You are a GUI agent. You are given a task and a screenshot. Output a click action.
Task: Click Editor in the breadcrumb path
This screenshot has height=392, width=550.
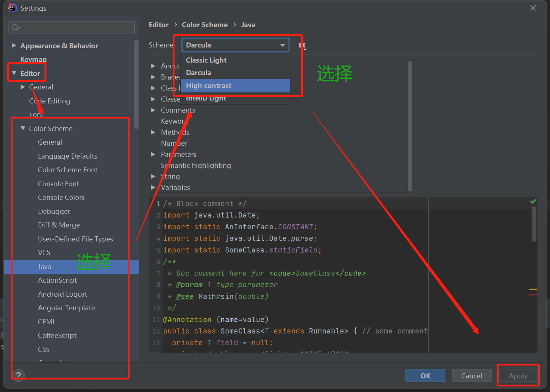click(159, 25)
